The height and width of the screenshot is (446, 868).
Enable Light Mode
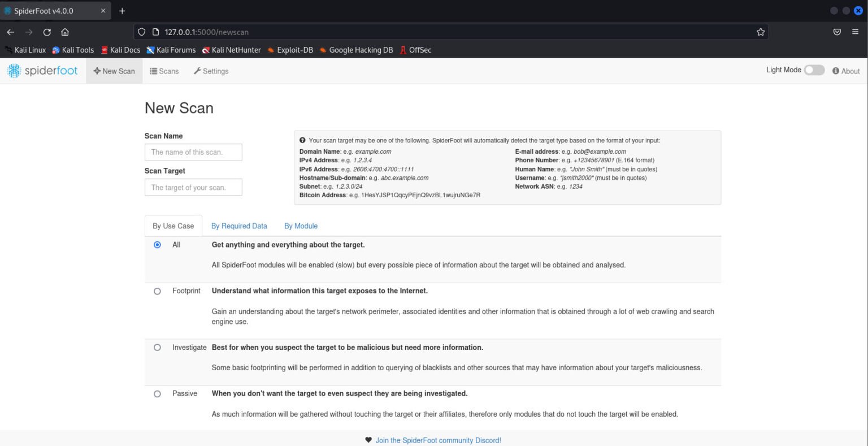click(814, 70)
